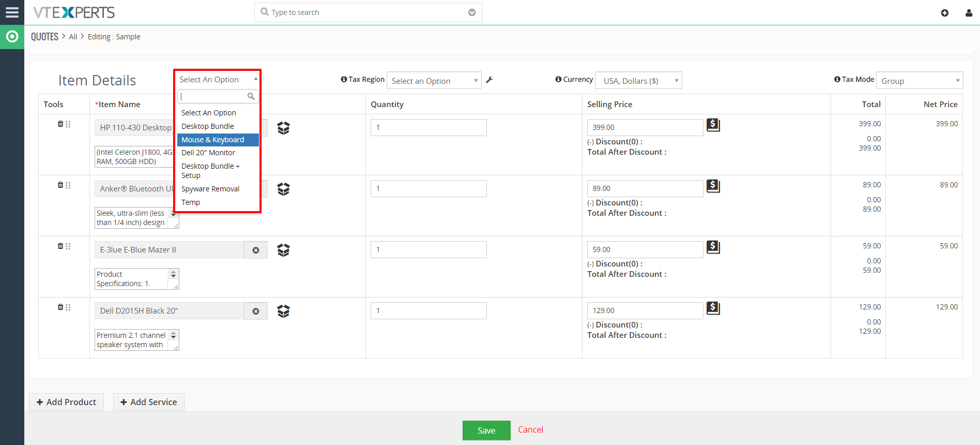
Task: Choose Spyware Removal from list
Action: pyautogui.click(x=218, y=189)
